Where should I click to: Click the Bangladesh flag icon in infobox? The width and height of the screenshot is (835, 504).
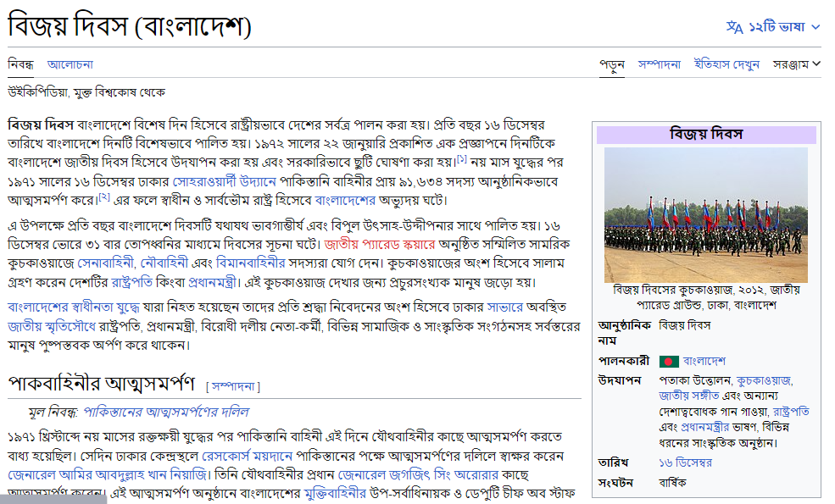point(669,361)
